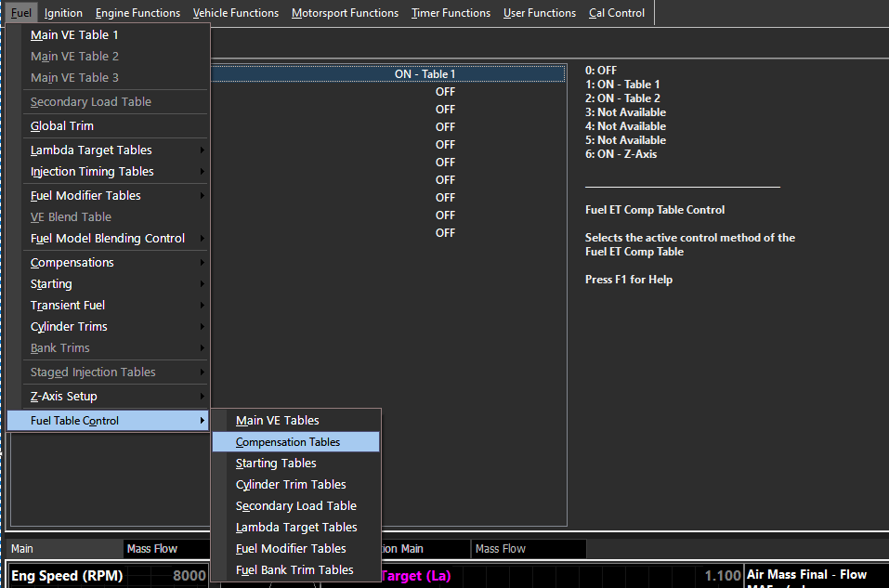Select Fuel Bank Trim Tables entry
The height and width of the screenshot is (588, 889).
point(294,570)
